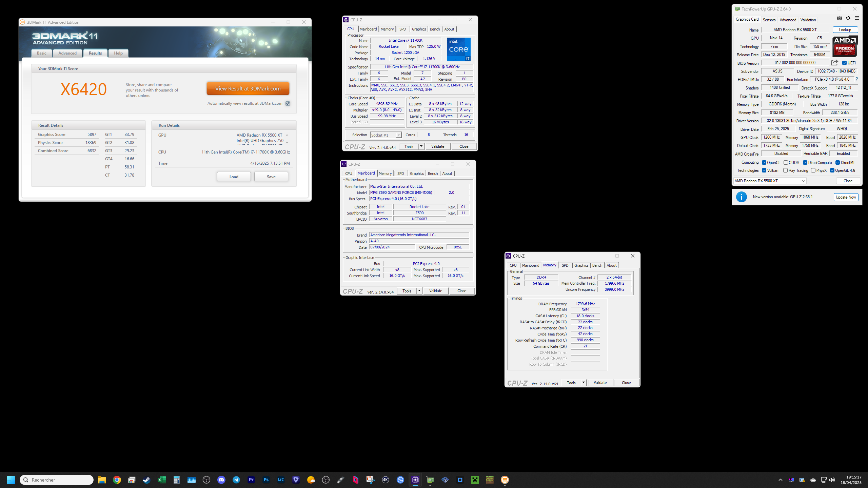Click View Result at 3DMark.com
868x488 pixels.
248,88
